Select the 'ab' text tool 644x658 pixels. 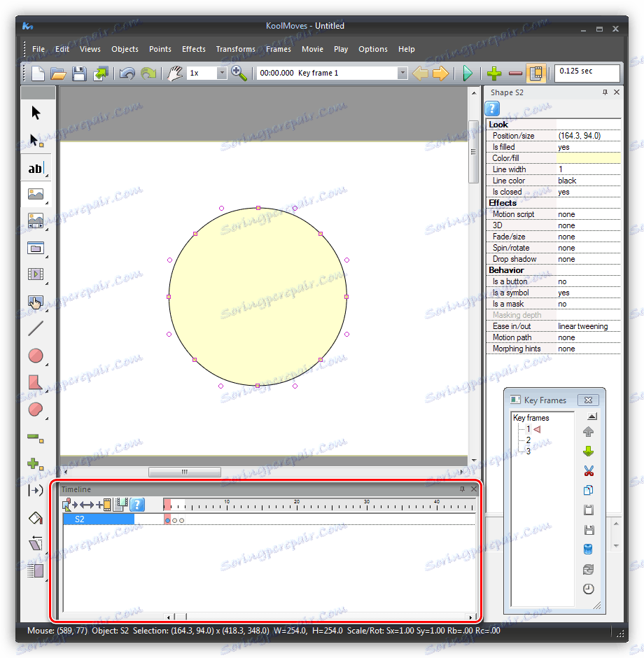[x=36, y=168]
